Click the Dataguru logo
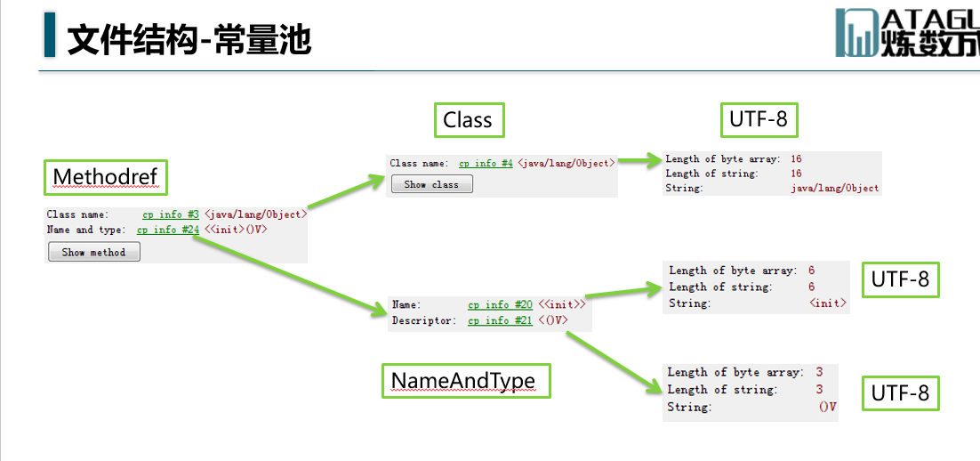Viewport: 980px width, 461px height. pos(907,33)
